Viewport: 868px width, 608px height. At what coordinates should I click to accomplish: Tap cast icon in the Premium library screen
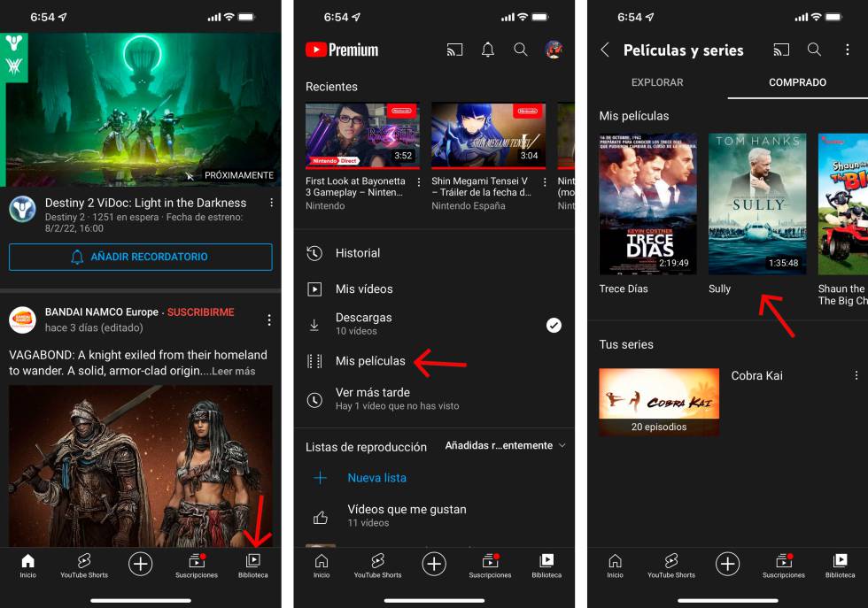click(x=454, y=50)
